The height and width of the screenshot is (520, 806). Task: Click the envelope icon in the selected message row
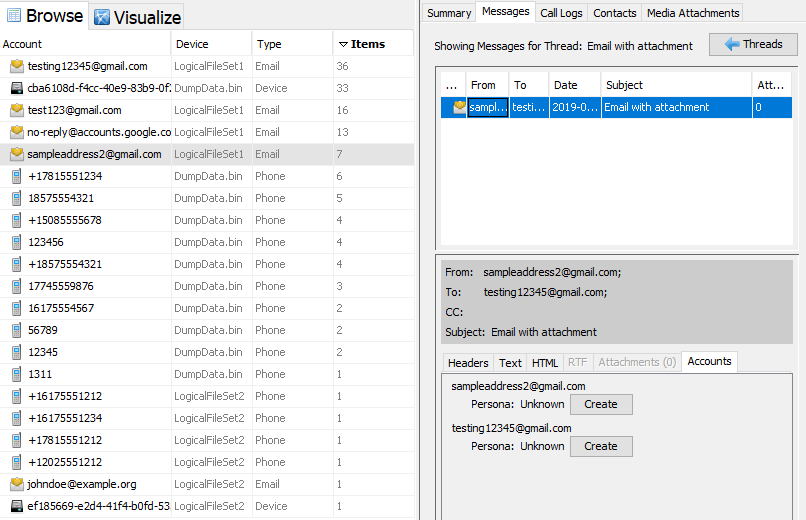(x=459, y=108)
